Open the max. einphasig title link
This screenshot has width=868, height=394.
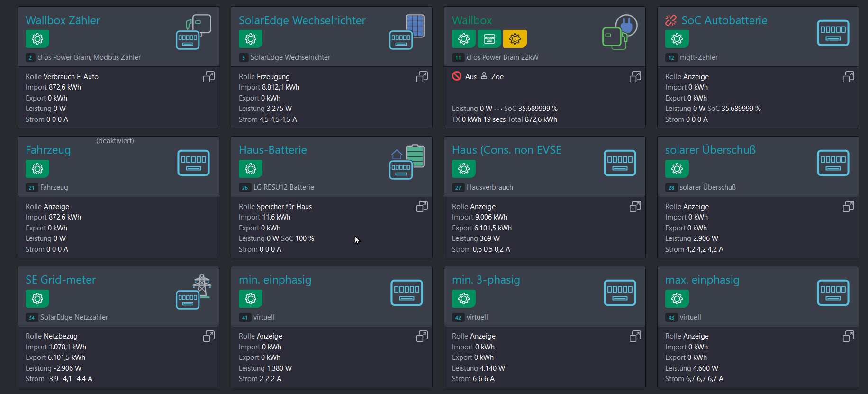(x=702, y=280)
